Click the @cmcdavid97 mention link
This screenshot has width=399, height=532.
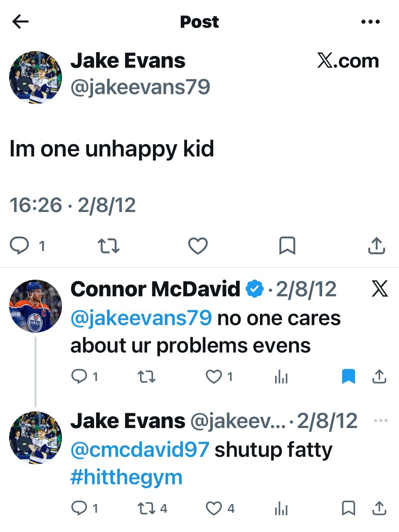[140, 450]
